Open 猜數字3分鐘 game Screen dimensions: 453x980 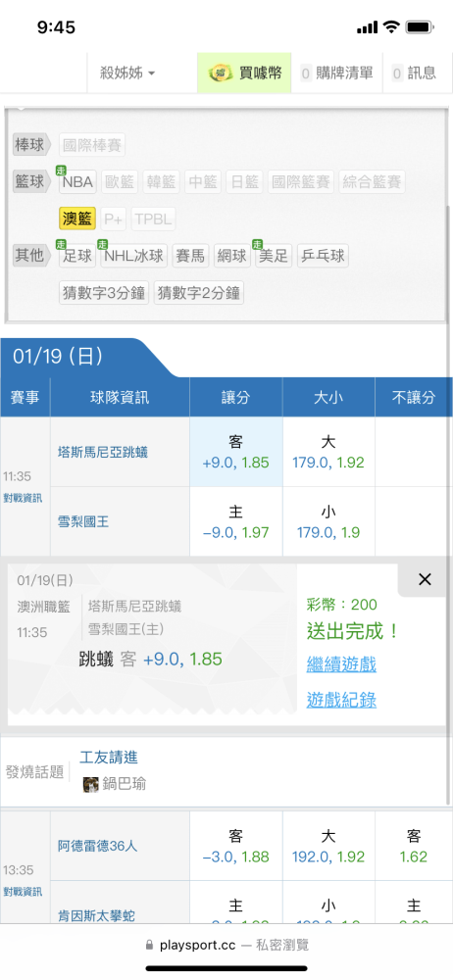(104, 292)
